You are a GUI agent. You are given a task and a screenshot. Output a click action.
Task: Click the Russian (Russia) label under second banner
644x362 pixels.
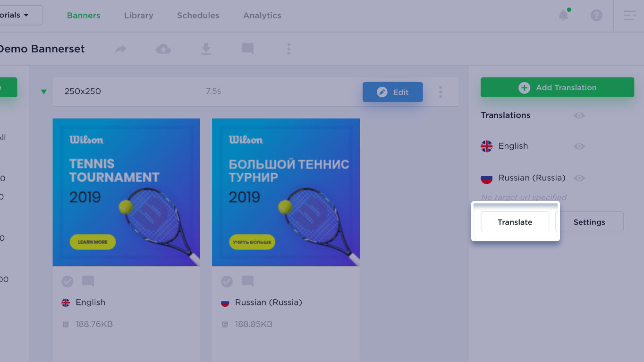tap(269, 303)
